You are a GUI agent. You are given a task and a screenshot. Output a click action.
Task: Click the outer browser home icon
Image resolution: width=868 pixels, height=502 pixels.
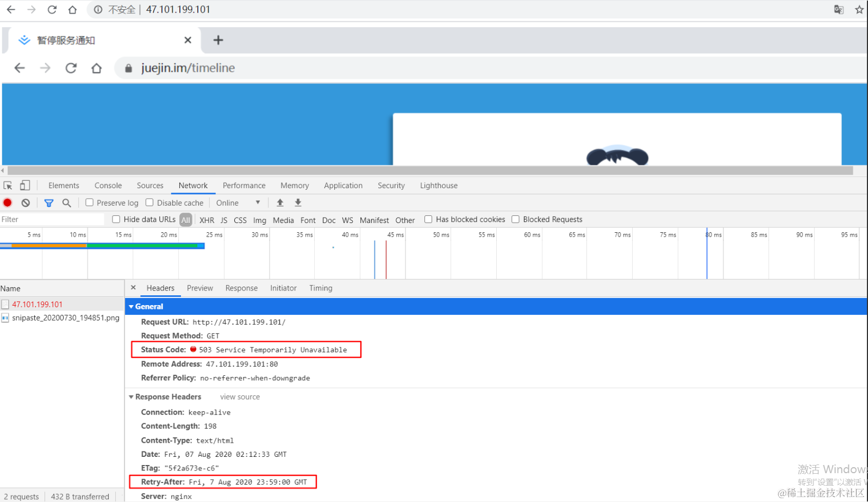72,9
